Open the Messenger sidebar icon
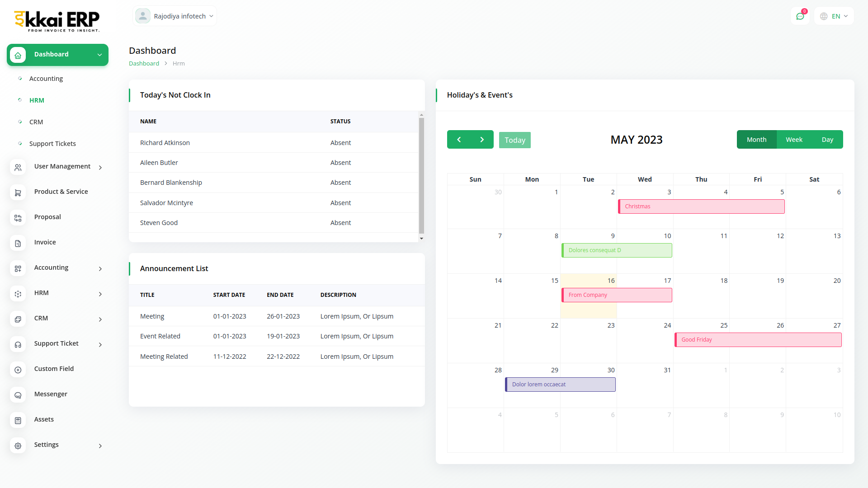Viewport: 868px width, 488px height. coord(18,395)
